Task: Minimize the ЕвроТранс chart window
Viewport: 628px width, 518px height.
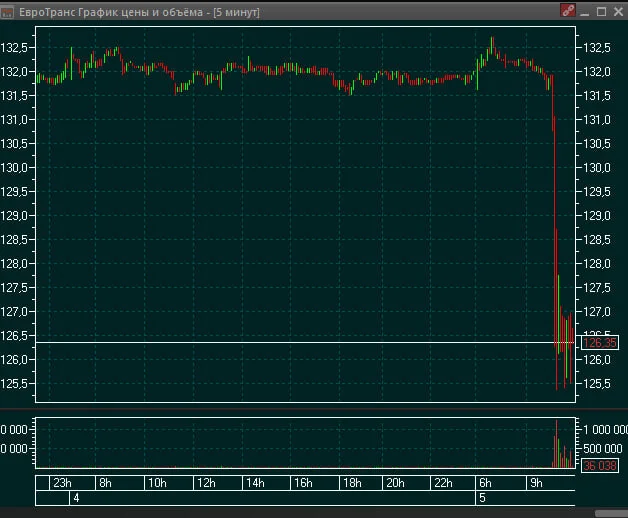Action: [585, 12]
